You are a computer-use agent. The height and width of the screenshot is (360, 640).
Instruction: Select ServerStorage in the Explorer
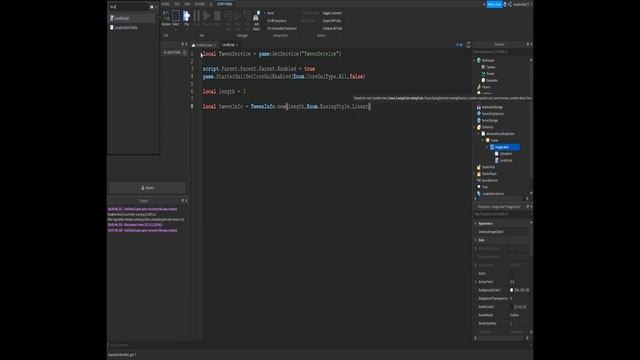489,120
